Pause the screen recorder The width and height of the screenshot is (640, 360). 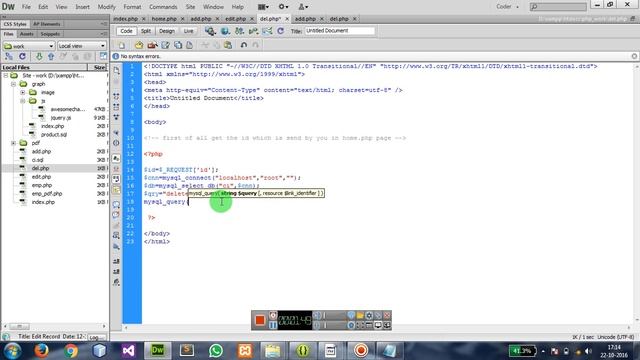(273, 325)
